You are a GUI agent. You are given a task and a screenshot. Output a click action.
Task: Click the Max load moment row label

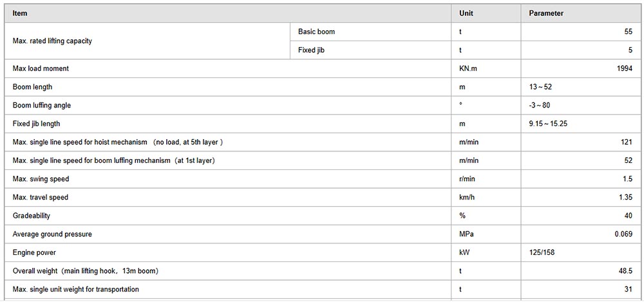tap(41, 69)
